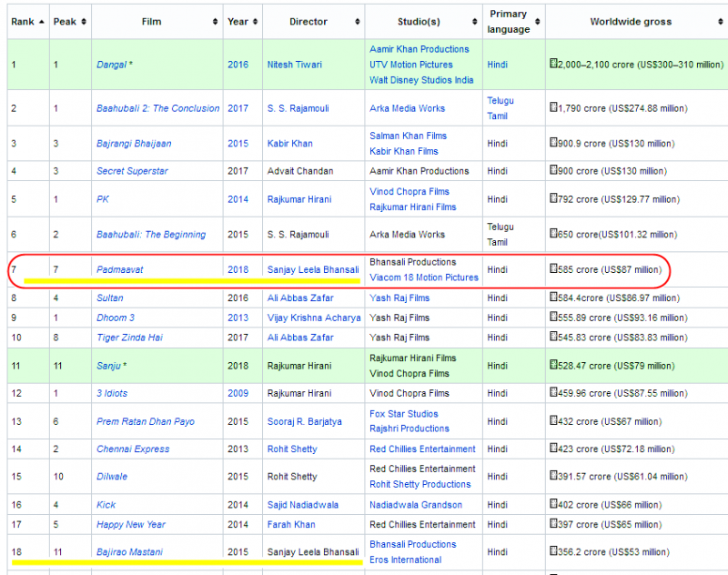
Task: Open Fox Star Studios link
Action: (404, 413)
